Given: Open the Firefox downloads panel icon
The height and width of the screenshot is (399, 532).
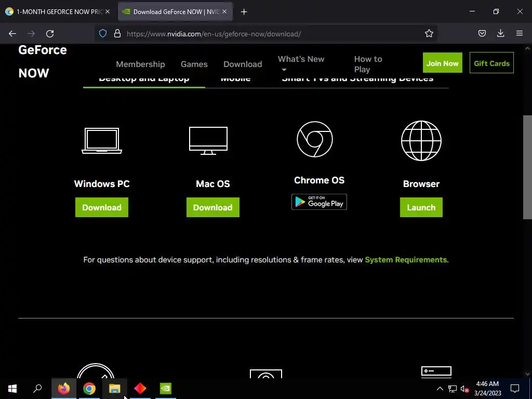Looking at the screenshot, I should tap(500, 33).
